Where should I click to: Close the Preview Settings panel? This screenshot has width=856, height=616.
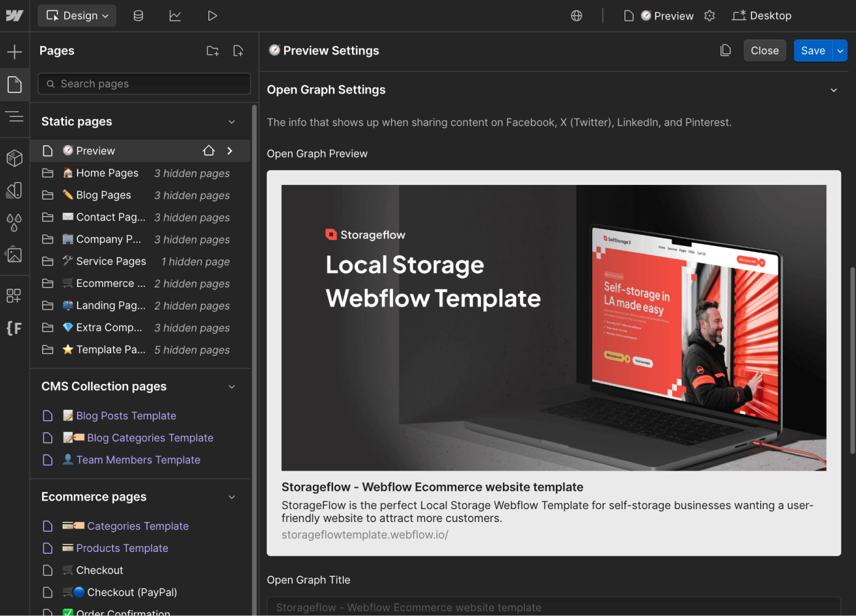[764, 50]
